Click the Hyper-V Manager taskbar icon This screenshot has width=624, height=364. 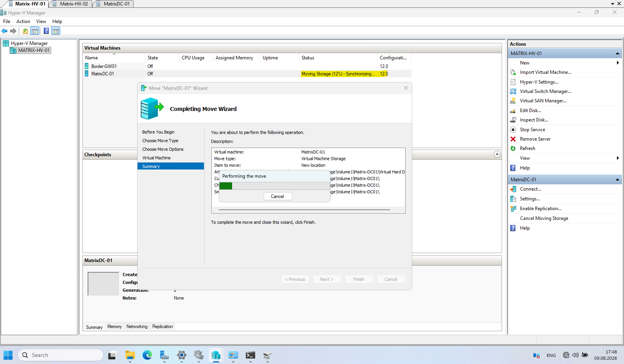click(x=216, y=355)
